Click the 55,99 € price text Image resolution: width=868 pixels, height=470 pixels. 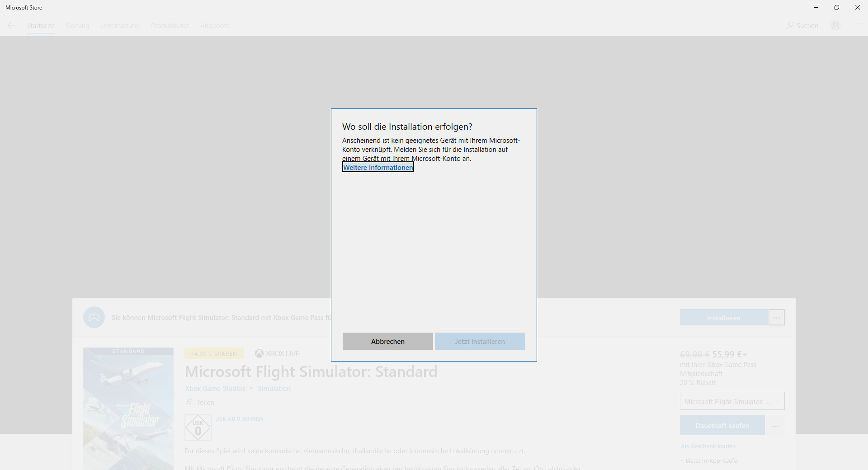[x=730, y=354]
